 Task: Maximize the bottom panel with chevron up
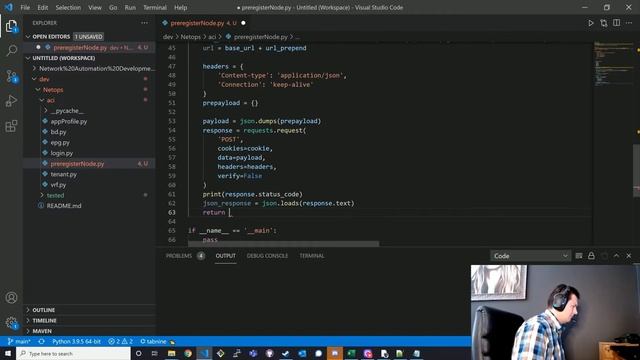click(616, 256)
